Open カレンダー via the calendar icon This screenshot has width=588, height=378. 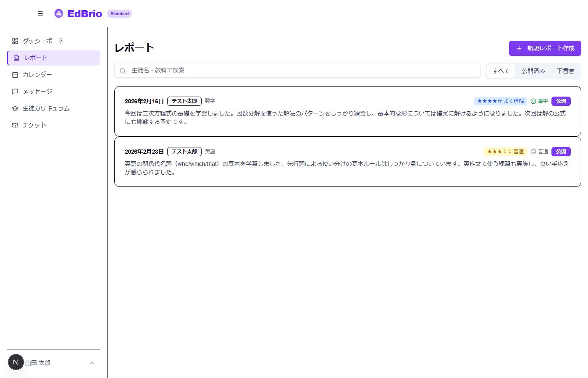(x=15, y=74)
